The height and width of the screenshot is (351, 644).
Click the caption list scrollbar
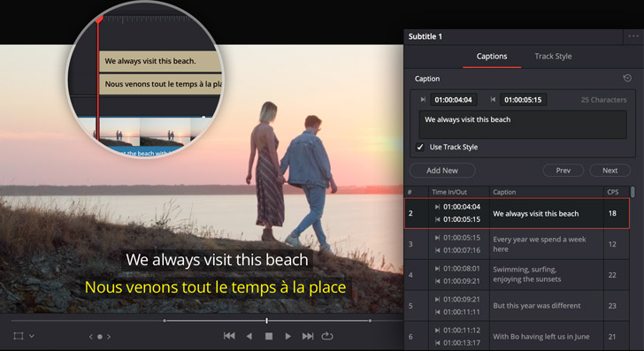[x=632, y=192]
